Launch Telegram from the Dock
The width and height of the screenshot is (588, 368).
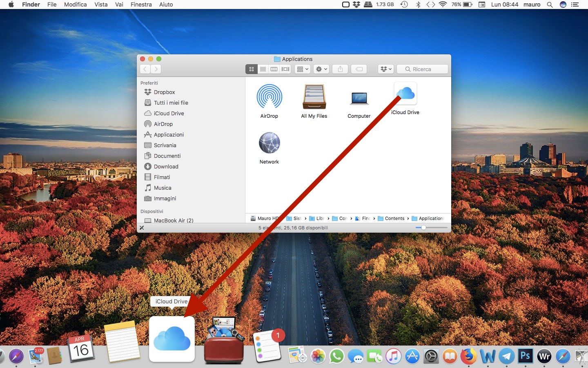pyautogui.click(x=506, y=356)
